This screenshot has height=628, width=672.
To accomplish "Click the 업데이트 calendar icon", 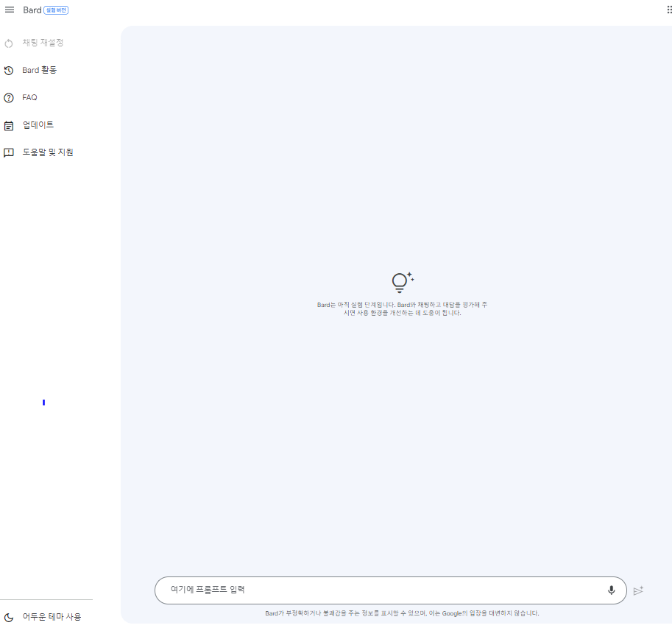I will click(x=9, y=126).
